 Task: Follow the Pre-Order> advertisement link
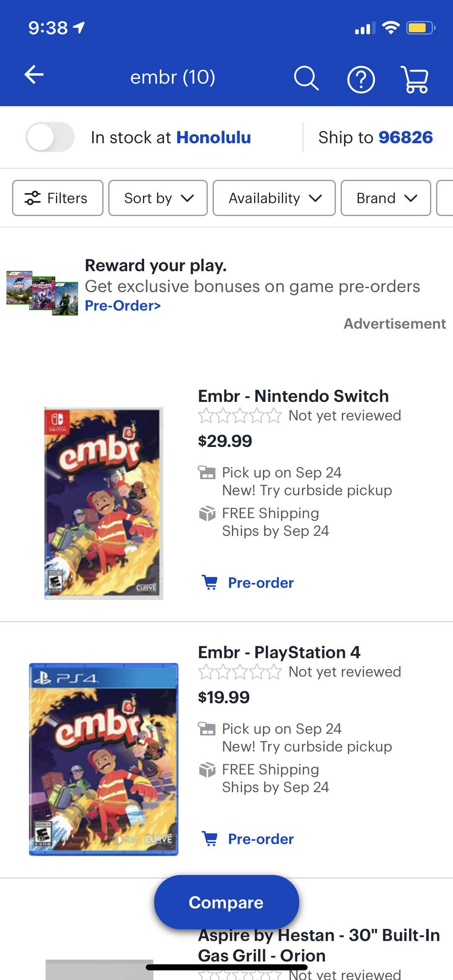pos(122,306)
